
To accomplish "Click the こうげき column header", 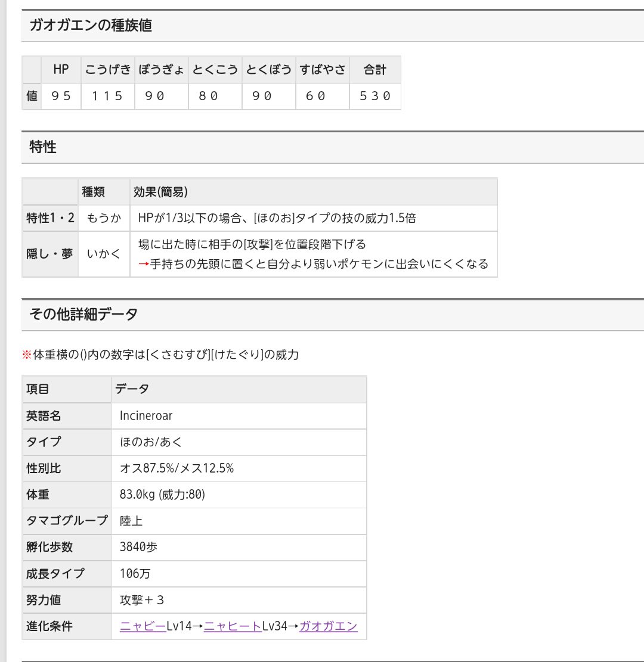I will [x=108, y=70].
